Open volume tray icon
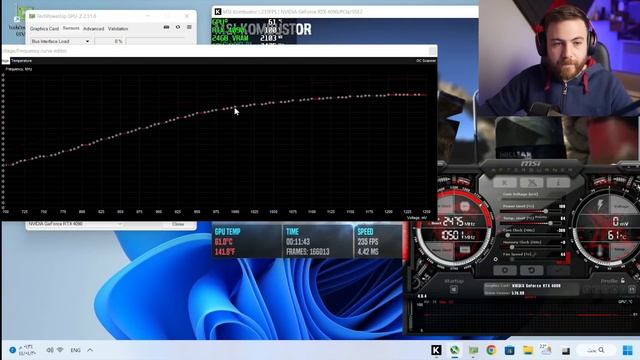The height and width of the screenshot is (360, 640). [50, 350]
